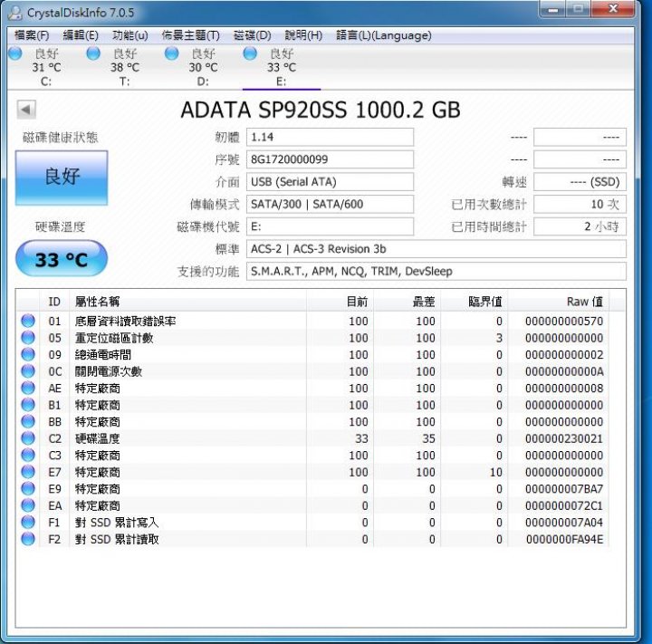Open the 功能(u) menu
The width and height of the screenshot is (652, 644).
(x=130, y=35)
